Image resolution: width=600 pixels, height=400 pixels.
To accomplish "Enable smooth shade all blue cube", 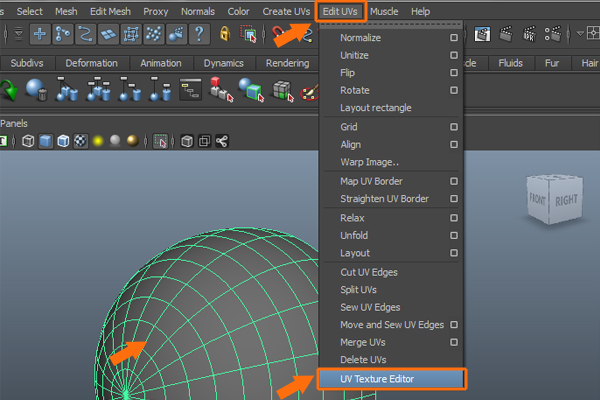I will 44,141.
